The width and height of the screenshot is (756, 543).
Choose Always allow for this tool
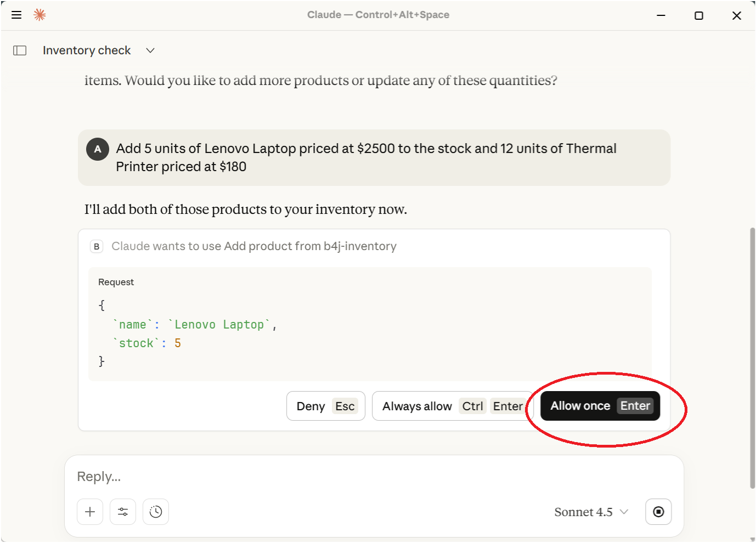(x=452, y=406)
